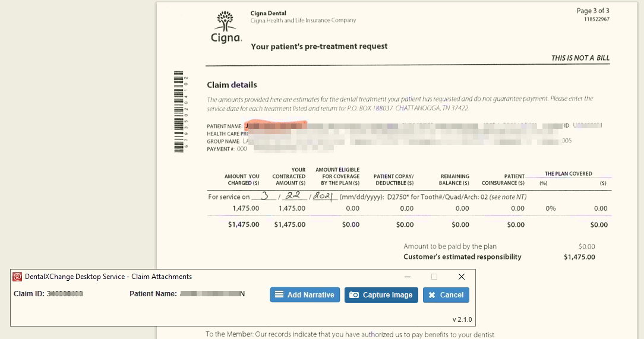This screenshot has width=644, height=339.
Task: Click 'Amount to be paid by the plan'
Action: [450, 246]
